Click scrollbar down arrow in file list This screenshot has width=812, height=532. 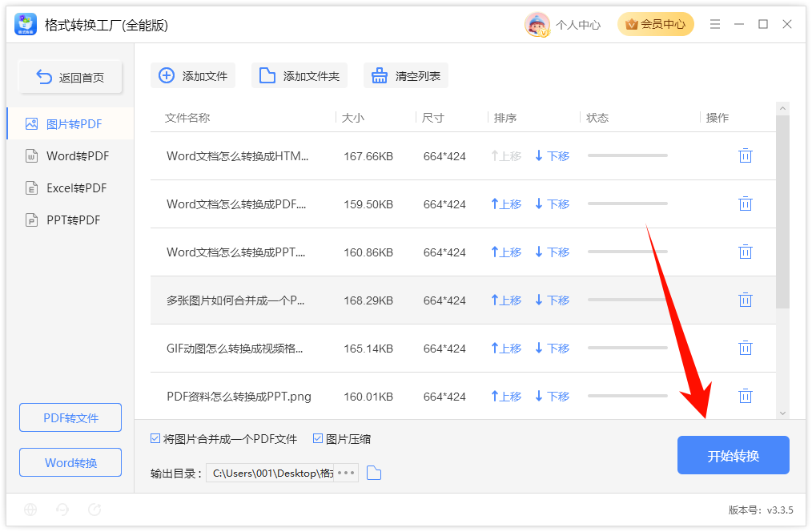782,413
